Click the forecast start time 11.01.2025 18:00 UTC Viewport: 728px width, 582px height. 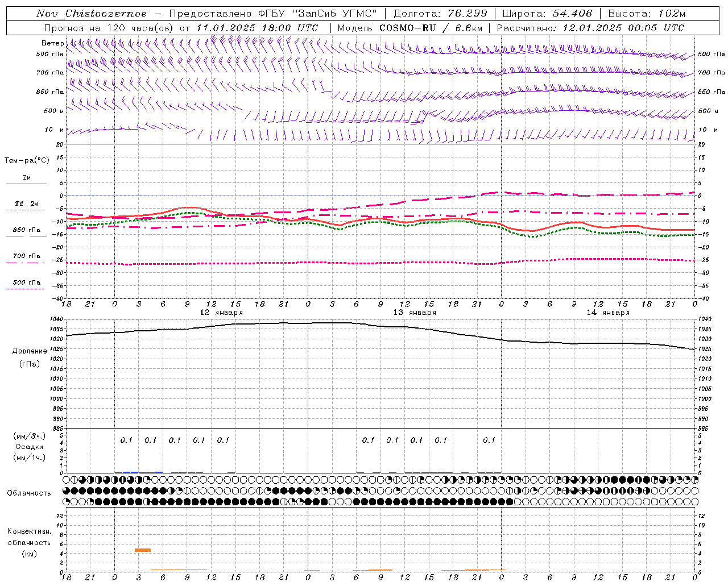point(257,28)
